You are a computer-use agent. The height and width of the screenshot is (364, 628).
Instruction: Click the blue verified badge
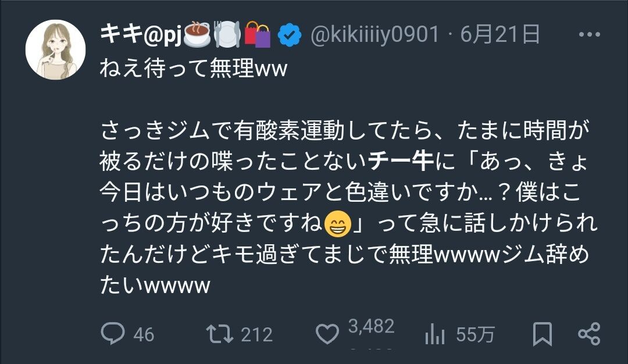pyautogui.click(x=290, y=35)
